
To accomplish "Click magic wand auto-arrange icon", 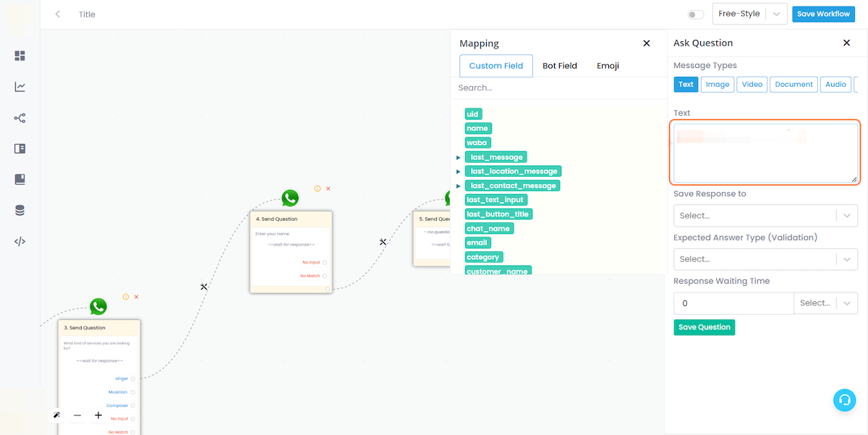I will pyautogui.click(x=56, y=415).
